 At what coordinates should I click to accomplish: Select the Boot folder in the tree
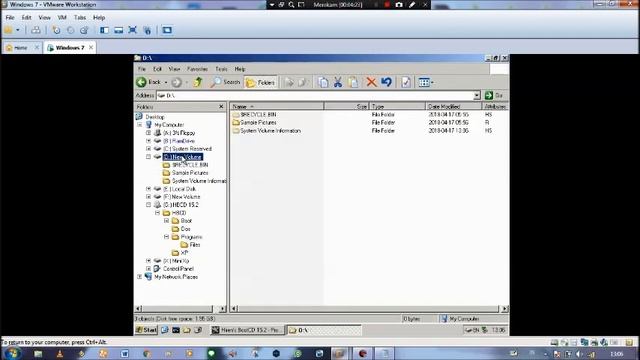pyautogui.click(x=186, y=221)
